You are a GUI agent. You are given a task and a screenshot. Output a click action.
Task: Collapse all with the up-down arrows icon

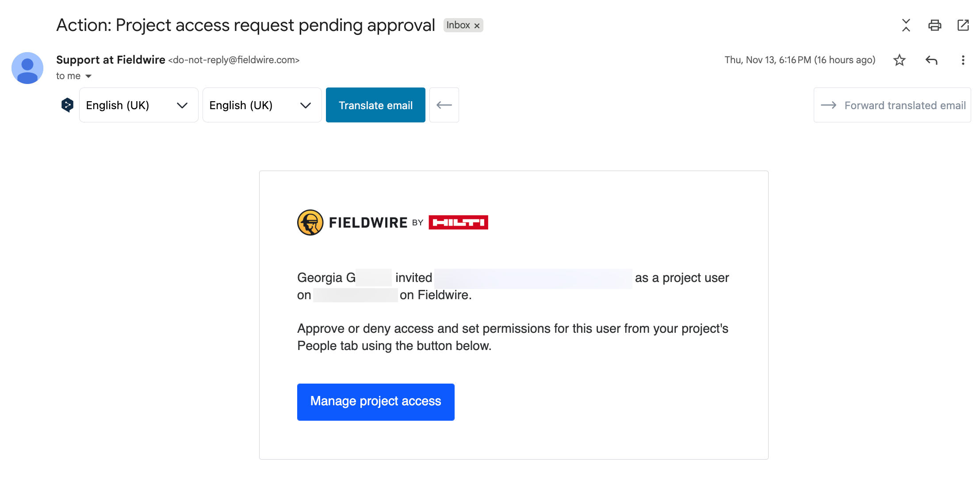pyautogui.click(x=906, y=25)
